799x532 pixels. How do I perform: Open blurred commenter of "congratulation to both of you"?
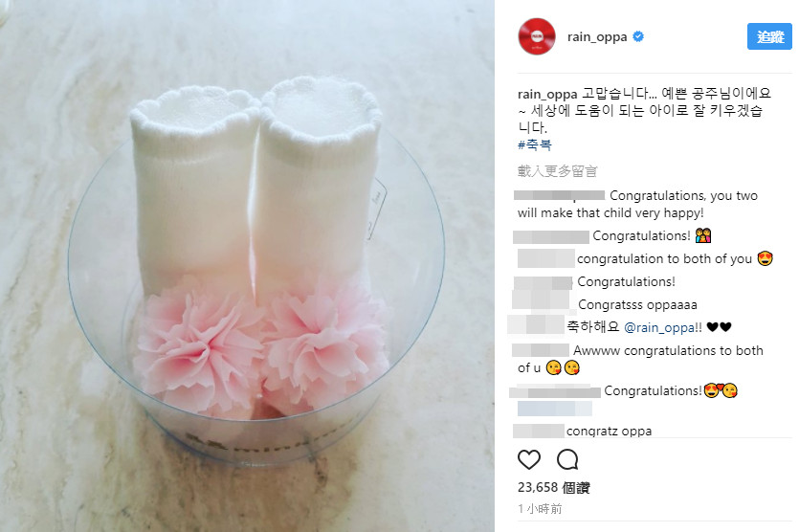(x=545, y=258)
